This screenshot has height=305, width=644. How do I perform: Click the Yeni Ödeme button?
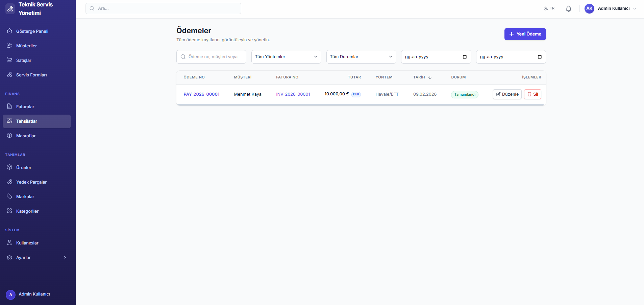(x=525, y=34)
